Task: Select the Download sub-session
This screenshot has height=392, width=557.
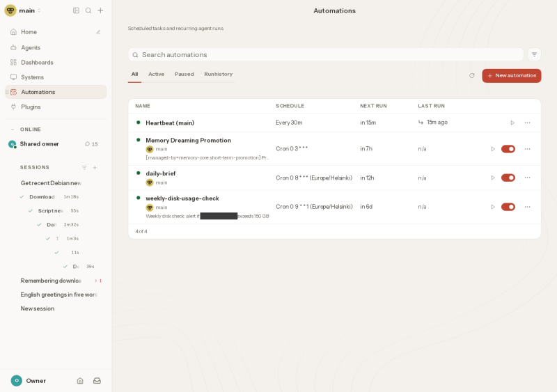Action: pyautogui.click(x=42, y=197)
